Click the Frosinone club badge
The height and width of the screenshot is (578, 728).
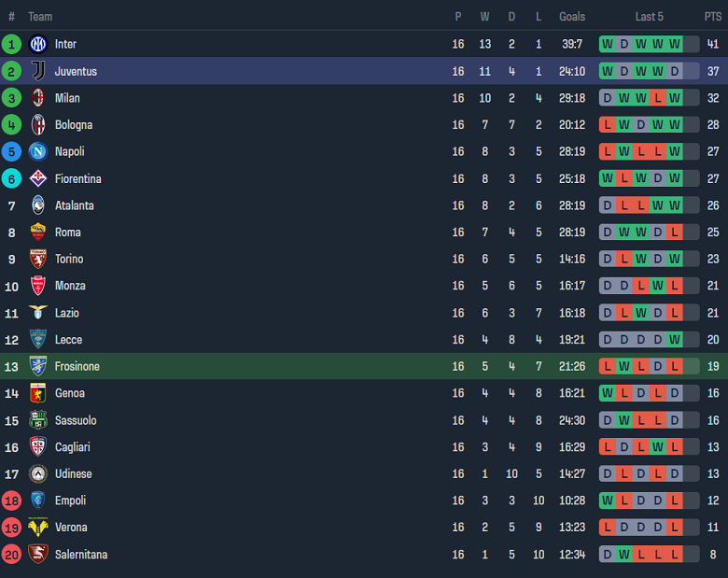click(x=38, y=366)
